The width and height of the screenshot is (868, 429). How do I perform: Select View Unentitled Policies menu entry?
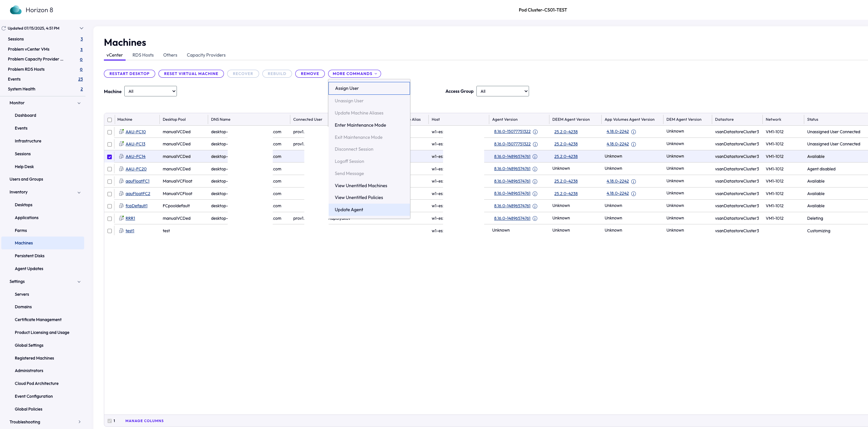(x=369, y=198)
